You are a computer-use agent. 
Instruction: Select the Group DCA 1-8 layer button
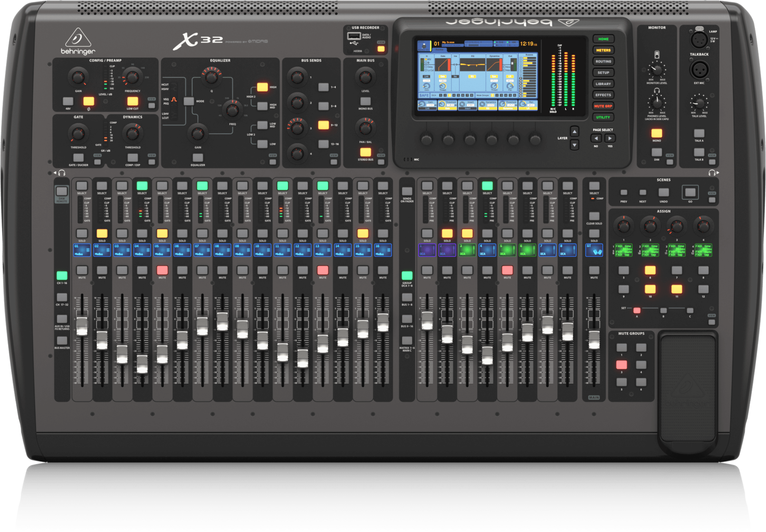coord(407,276)
